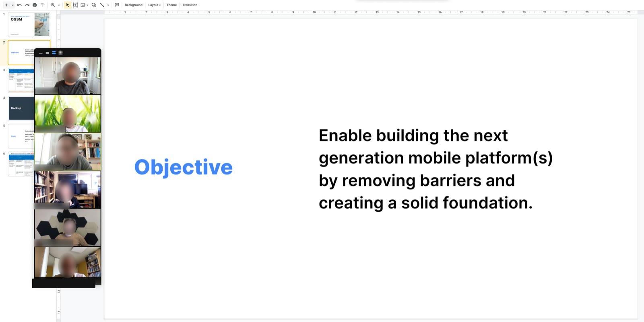Switch video panel to stacked thumbnail view
This screenshot has width=644, height=322.
[x=54, y=53]
